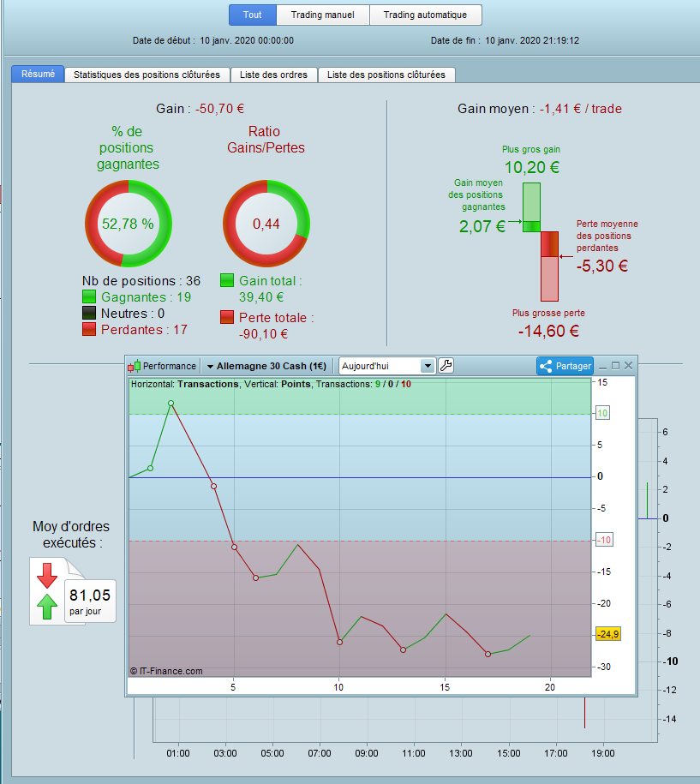Click the green Gagnantes legend swatch
The height and width of the screenshot is (784, 700).
coord(89,296)
